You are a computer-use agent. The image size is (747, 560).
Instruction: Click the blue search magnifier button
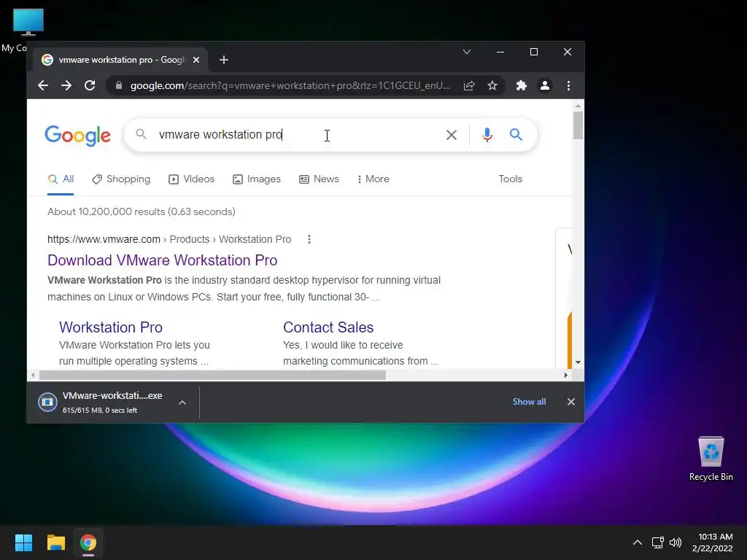[x=516, y=135]
